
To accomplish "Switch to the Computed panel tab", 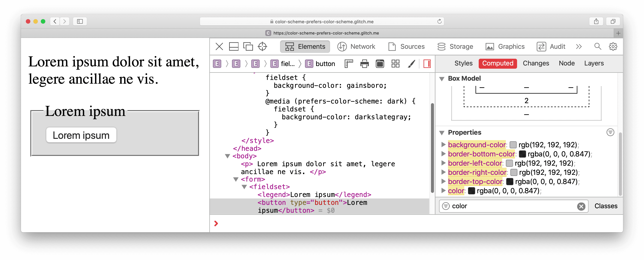I will click(498, 63).
